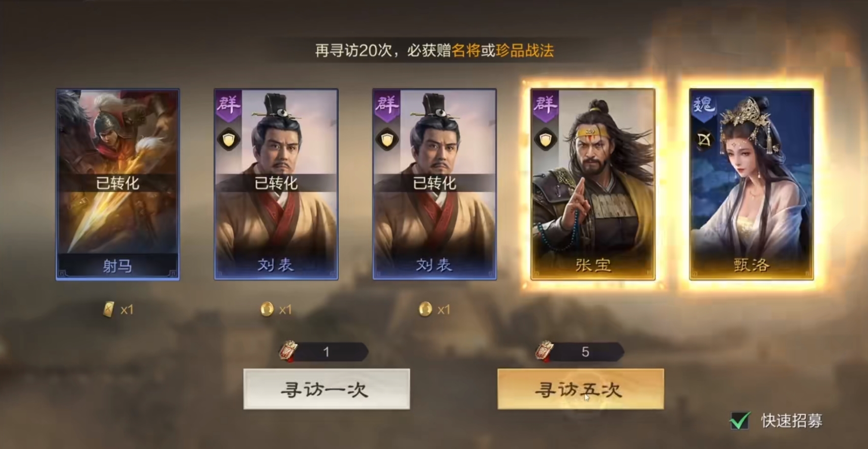Select the 射马 tactic card
The width and height of the screenshot is (868, 449).
point(117,184)
